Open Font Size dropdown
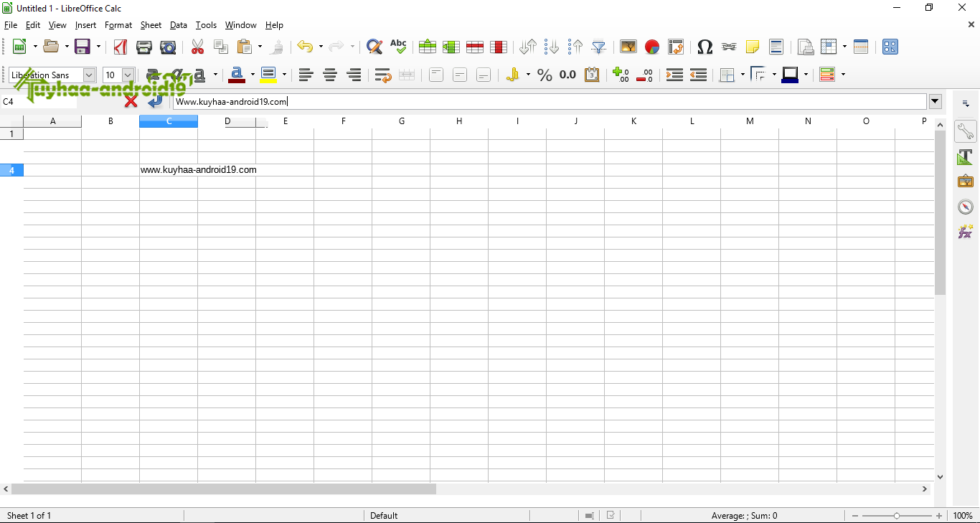980x523 pixels. (x=128, y=75)
